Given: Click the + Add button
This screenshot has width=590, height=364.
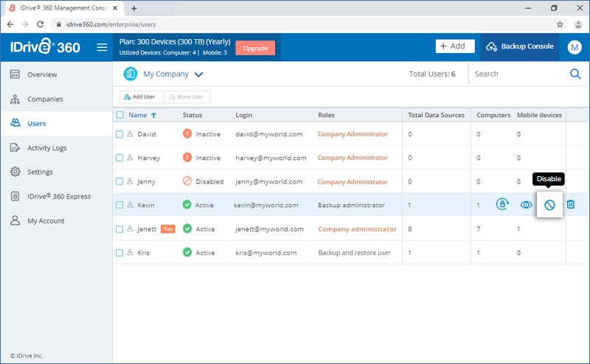Looking at the screenshot, I should click(455, 46).
